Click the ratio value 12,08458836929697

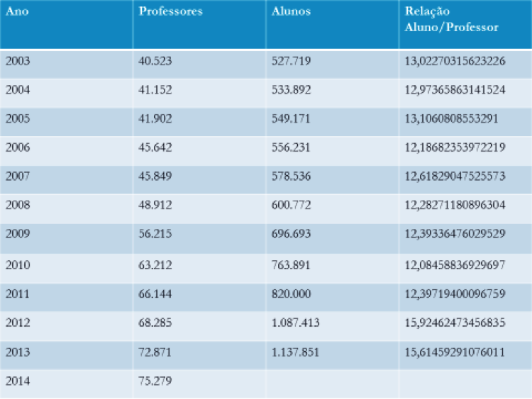coord(454,264)
